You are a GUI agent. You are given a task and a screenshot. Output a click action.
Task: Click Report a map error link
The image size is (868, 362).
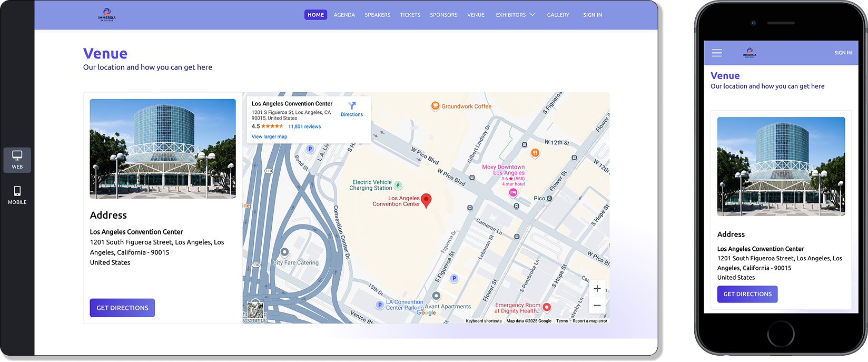point(590,321)
